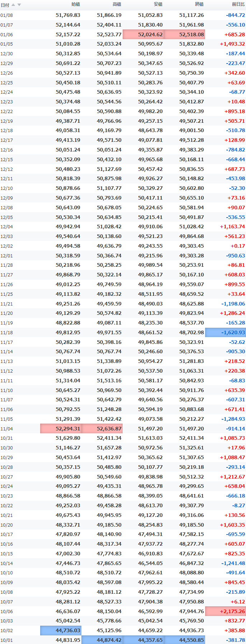Select the 01/08 date cell
The height and width of the screenshot is (644, 246).
(x=6, y=15)
